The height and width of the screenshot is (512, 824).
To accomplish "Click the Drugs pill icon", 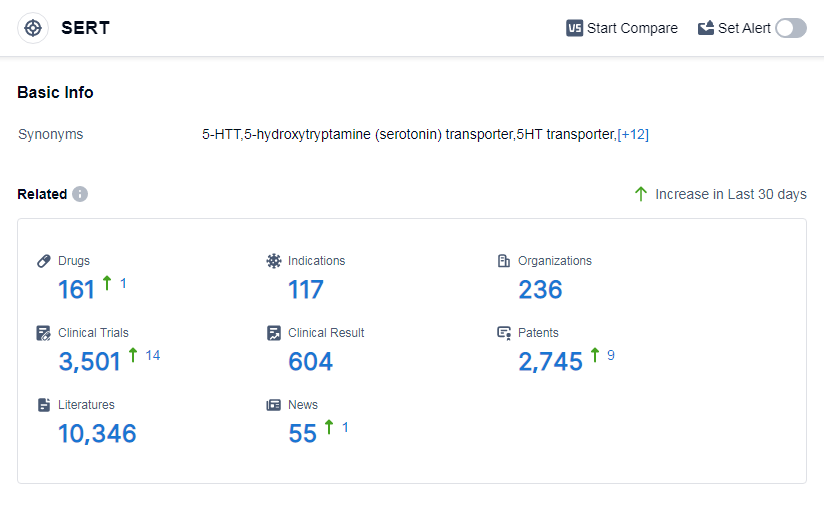I will pos(44,261).
